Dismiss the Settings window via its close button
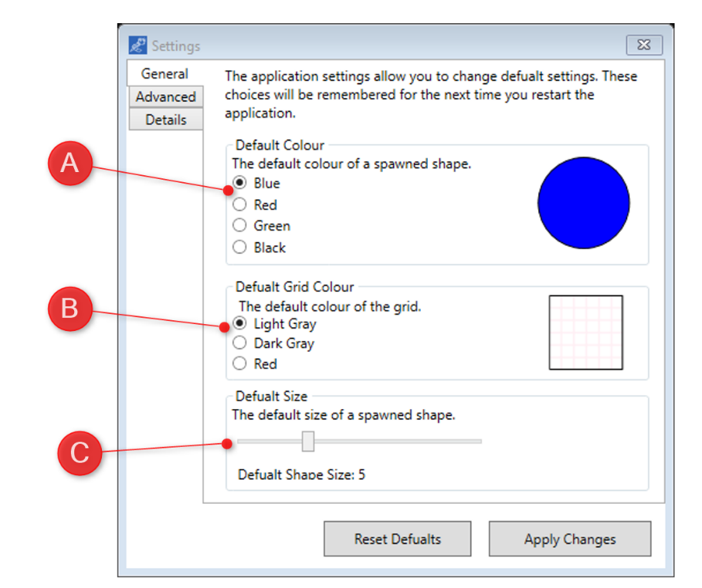The height and width of the screenshot is (588, 702). click(643, 45)
